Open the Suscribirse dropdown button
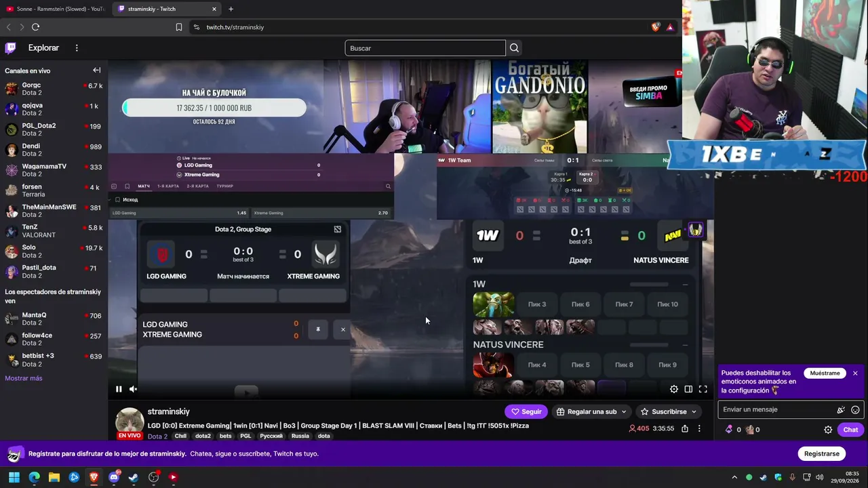 pyautogui.click(x=669, y=411)
